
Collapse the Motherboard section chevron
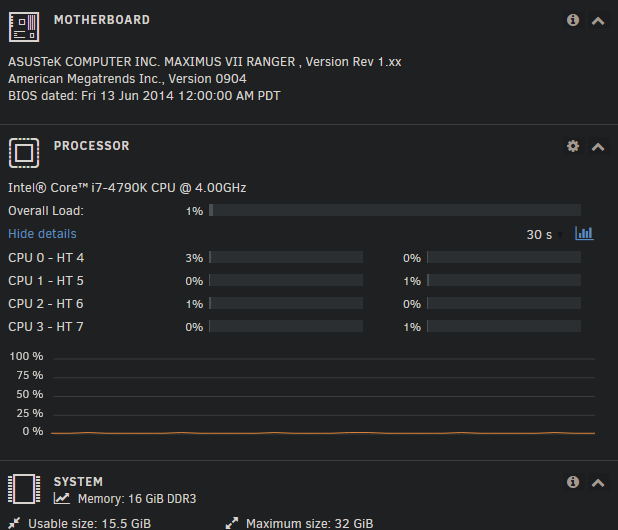tap(598, 21)
